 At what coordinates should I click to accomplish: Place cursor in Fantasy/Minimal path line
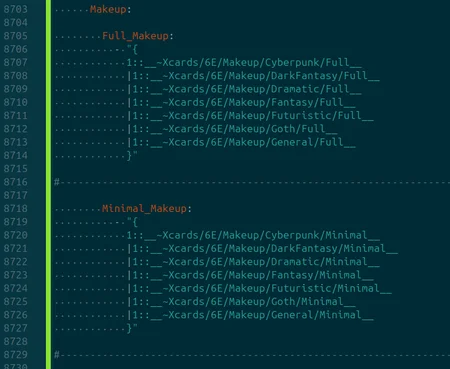pyautogui.click(x=251, y=275)
